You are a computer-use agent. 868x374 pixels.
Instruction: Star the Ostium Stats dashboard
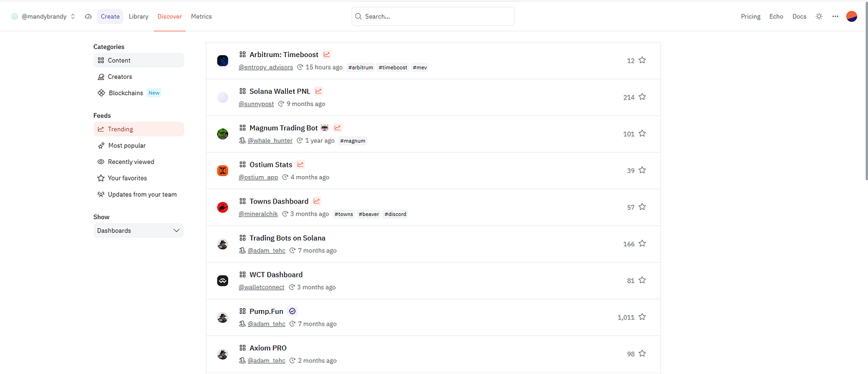pyautogui.click(x=642, y=170)
